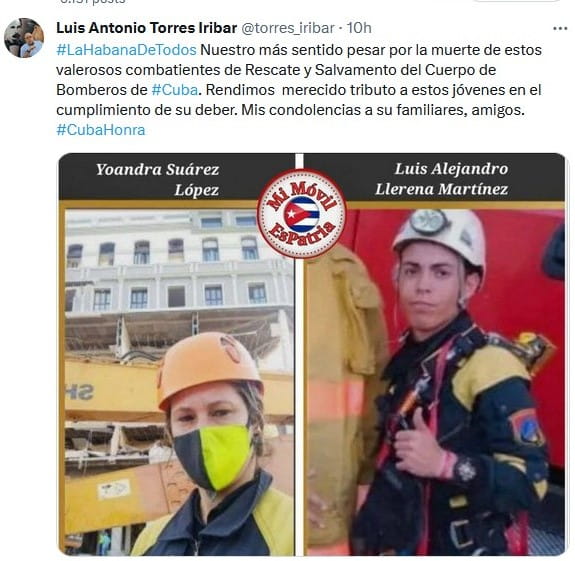
Task: Click the tweet text about Rescate y Salvamento
Action: pos(299,80)
